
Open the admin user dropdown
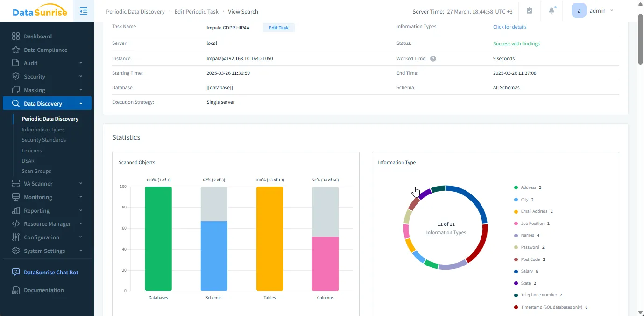click(x=593, y=11)
